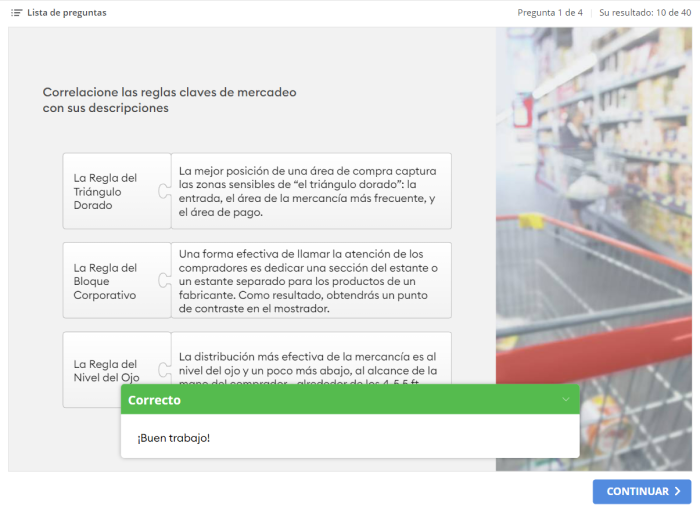Click puzzle connector on Triángulo Dorado card
700x509 pixels.
tap(164, 191)
